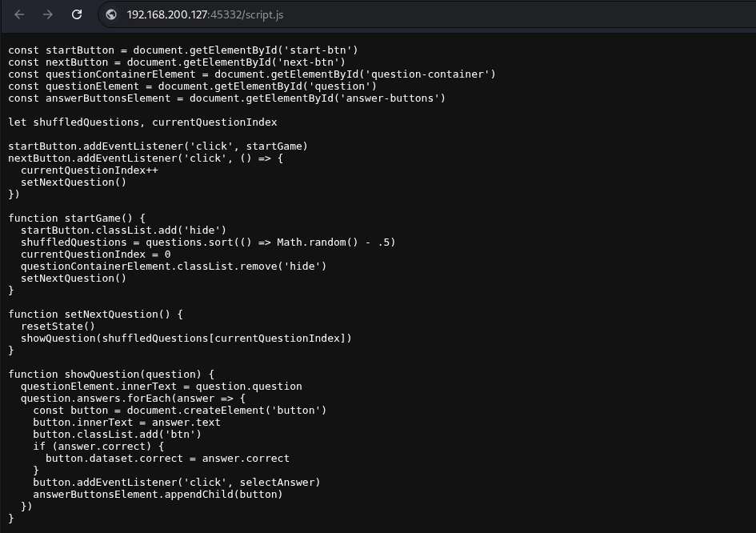Click the Math.random() shuffle line

point(208,242)
